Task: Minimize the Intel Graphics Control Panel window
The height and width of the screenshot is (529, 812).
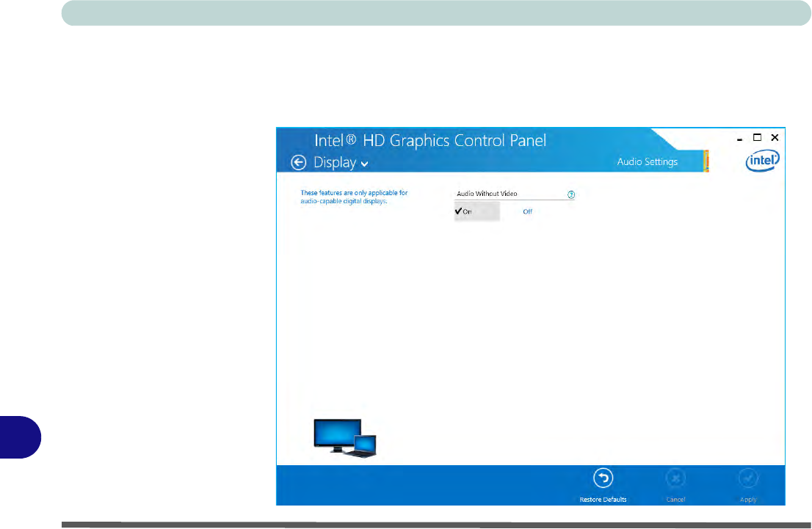Action: point(739,138)
